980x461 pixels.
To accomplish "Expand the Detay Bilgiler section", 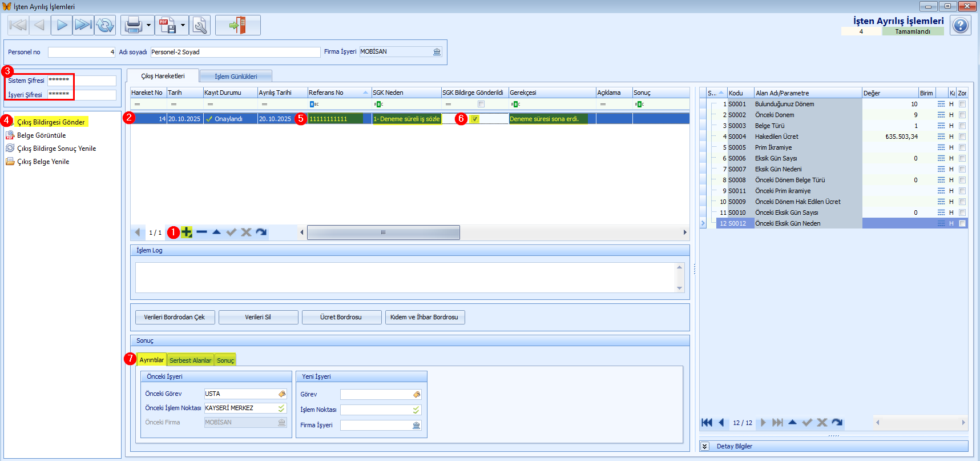I will point(705,446).
